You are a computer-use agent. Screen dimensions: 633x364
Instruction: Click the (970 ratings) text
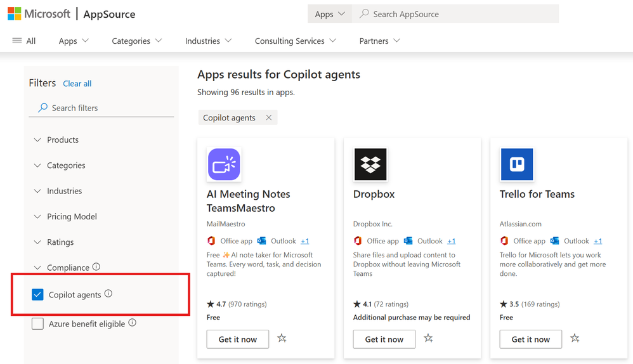click(x=247, y=304)
